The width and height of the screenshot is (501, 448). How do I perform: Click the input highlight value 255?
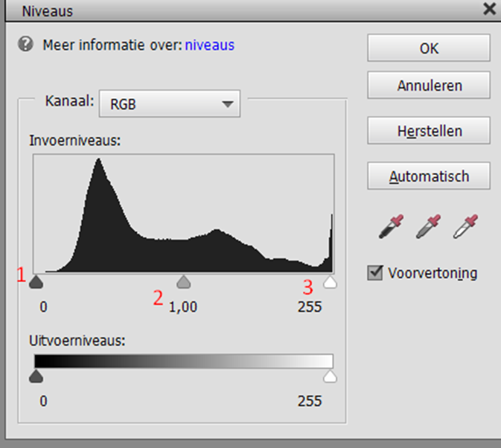310,307
